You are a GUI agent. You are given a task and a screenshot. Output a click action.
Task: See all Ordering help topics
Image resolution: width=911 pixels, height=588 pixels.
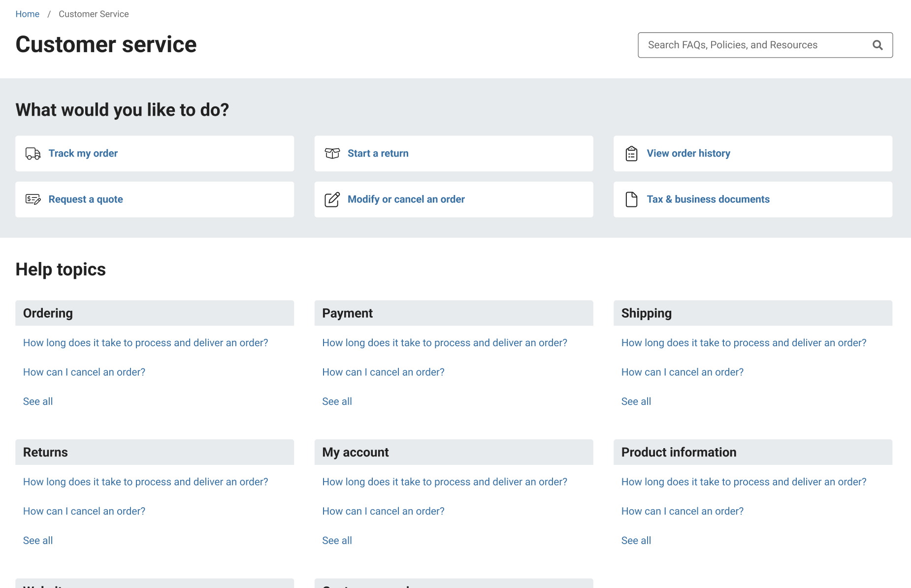click(38, 401)
